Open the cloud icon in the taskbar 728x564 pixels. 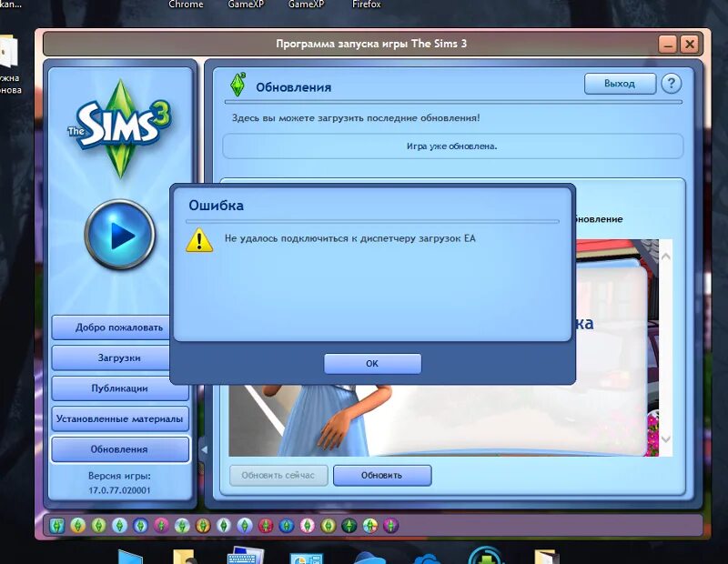point(426,558)
